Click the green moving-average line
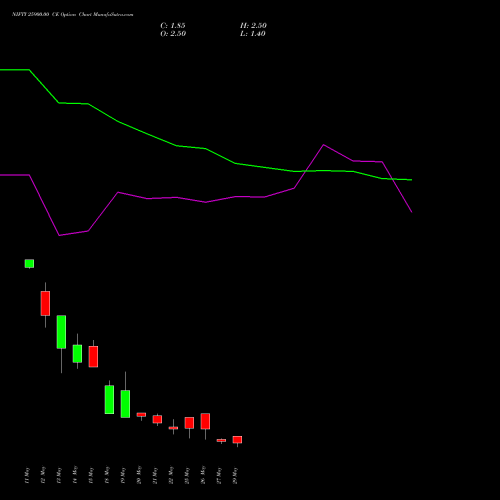 [x=206, y=149]
